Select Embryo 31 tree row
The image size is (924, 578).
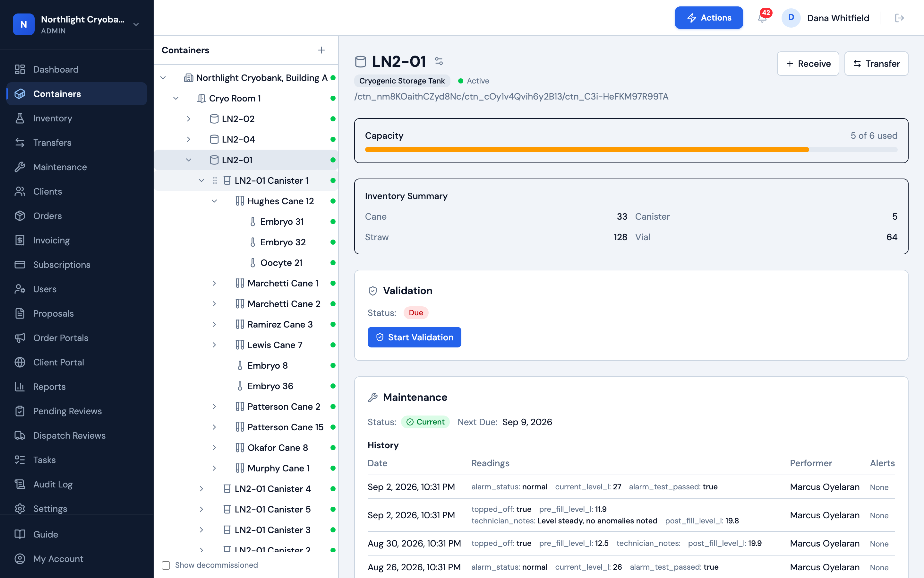246,222
